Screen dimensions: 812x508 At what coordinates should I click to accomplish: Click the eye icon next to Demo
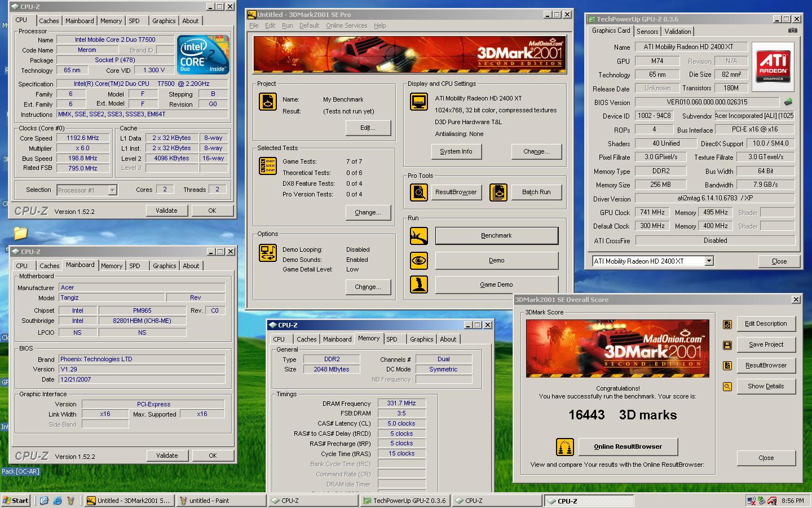pyautogui.click(x=419, y=261)
